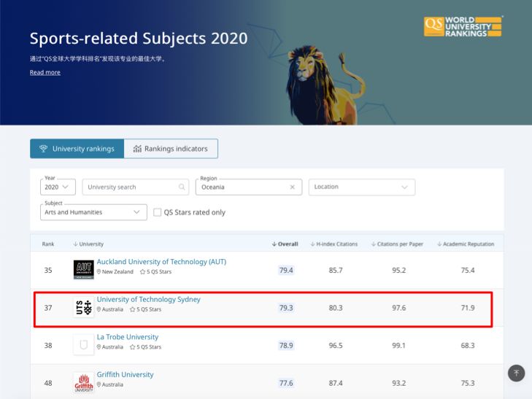Click Australia location under Griffith University
This screenshot has width=532, height=399.
pos(110,384)
